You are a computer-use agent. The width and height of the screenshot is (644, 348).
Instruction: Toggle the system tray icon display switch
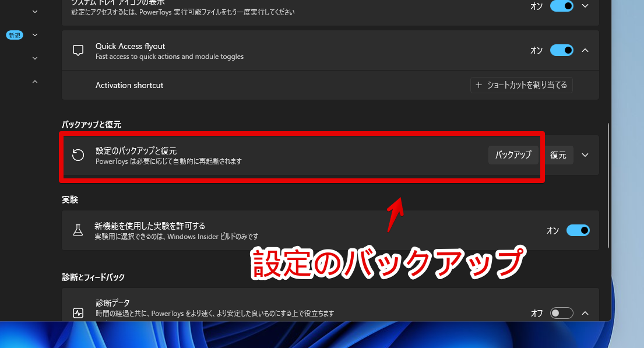[x=561, y=6]
